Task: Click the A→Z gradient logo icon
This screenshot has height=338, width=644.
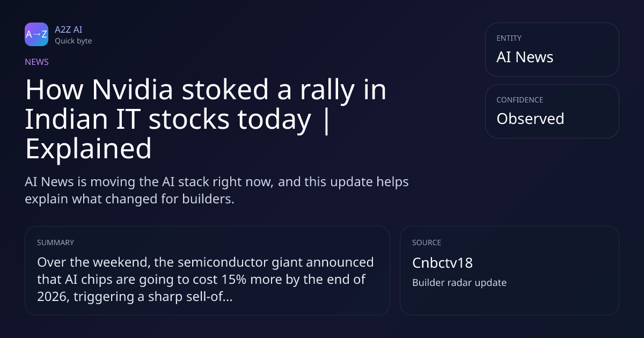Action: [36, 34]
